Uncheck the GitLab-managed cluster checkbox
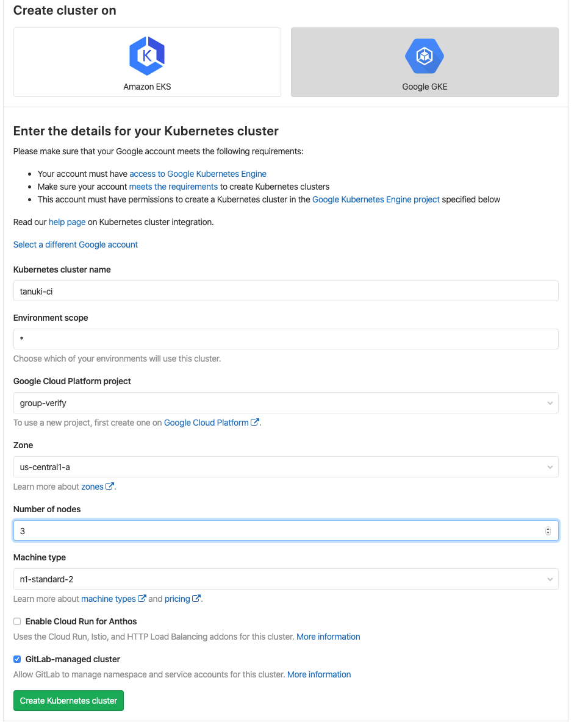This screenshot has height=725, width=588. 17,659
